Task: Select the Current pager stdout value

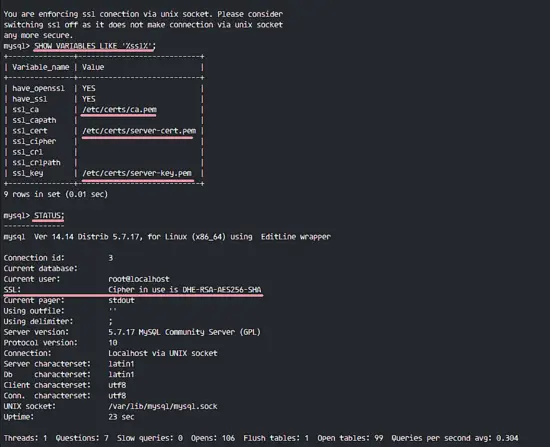Action: pos(121,300)
